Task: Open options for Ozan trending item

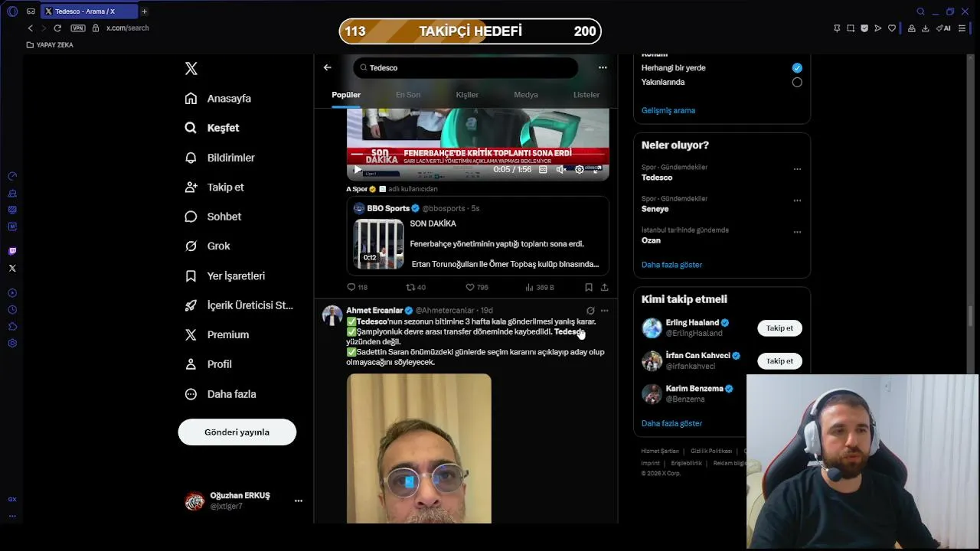Action: (797, 232)
